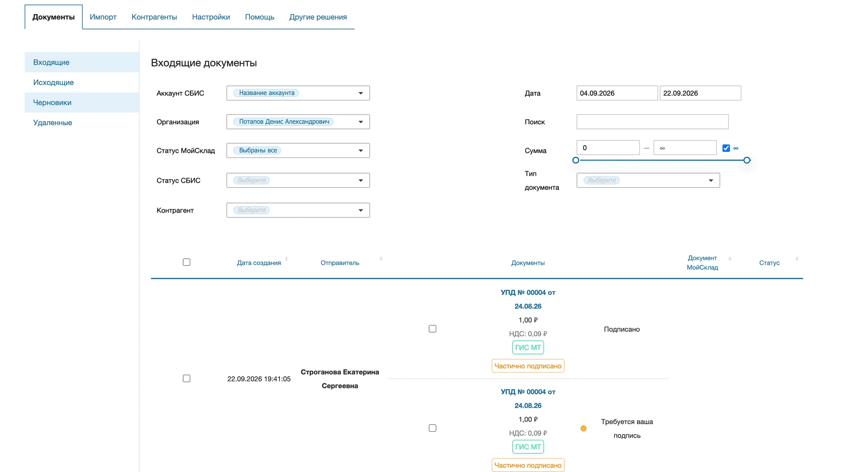Click the sort arrows beside Отправитель
Image resolution: width=868 pixels, height=472 pixels.
[381, 259]
